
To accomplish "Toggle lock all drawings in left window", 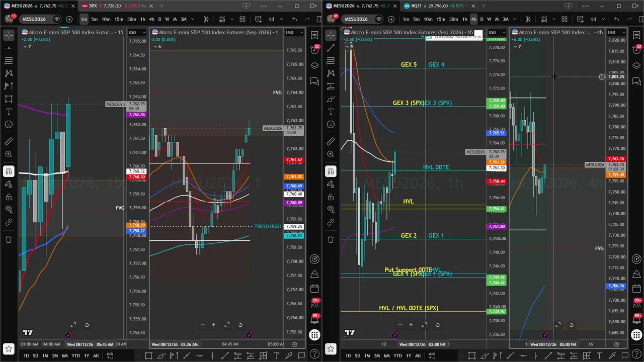I will [9, 197].
